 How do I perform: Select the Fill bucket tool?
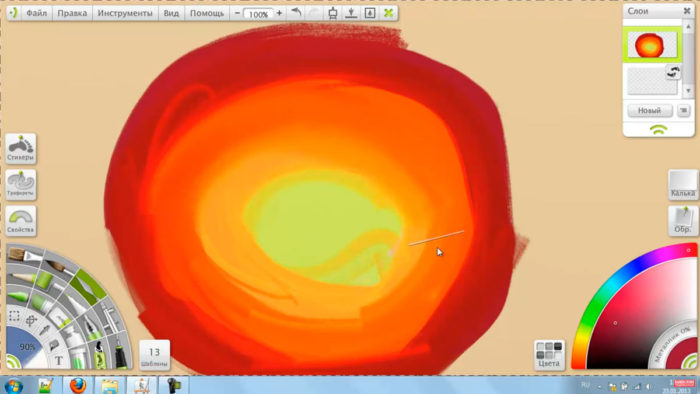(x=54, y=345)
